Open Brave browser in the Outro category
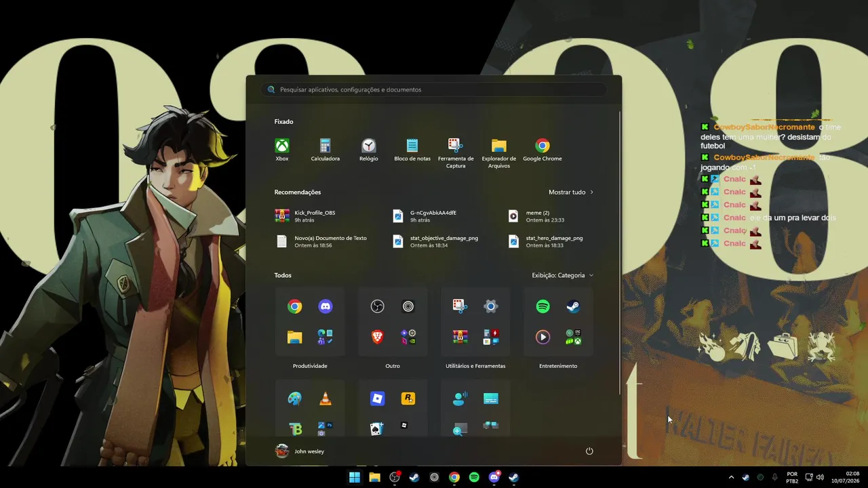The height and width of the screenshot is (488, 868). coord(378,337)
